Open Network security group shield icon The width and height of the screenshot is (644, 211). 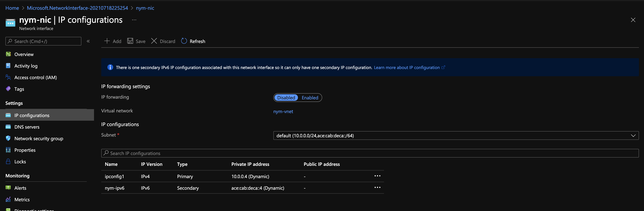(8, 138)
